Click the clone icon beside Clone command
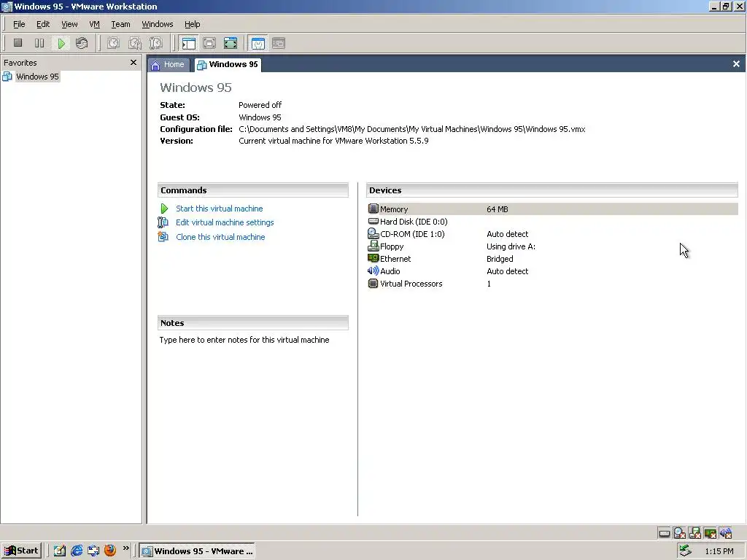This screenshot has width=747, height=560. click(x=163, y=237)
